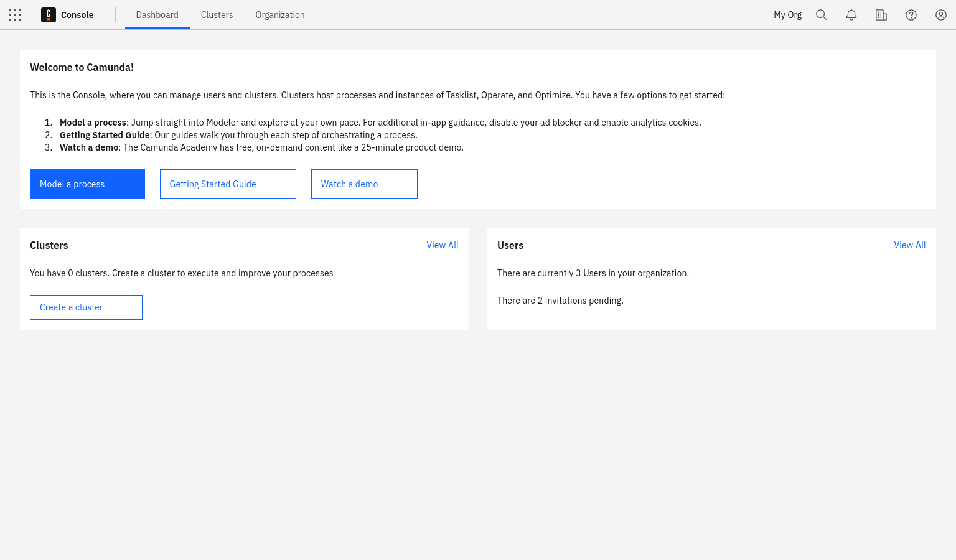
Task: Click View All in Clusters card
Action: tap(443, 245)
